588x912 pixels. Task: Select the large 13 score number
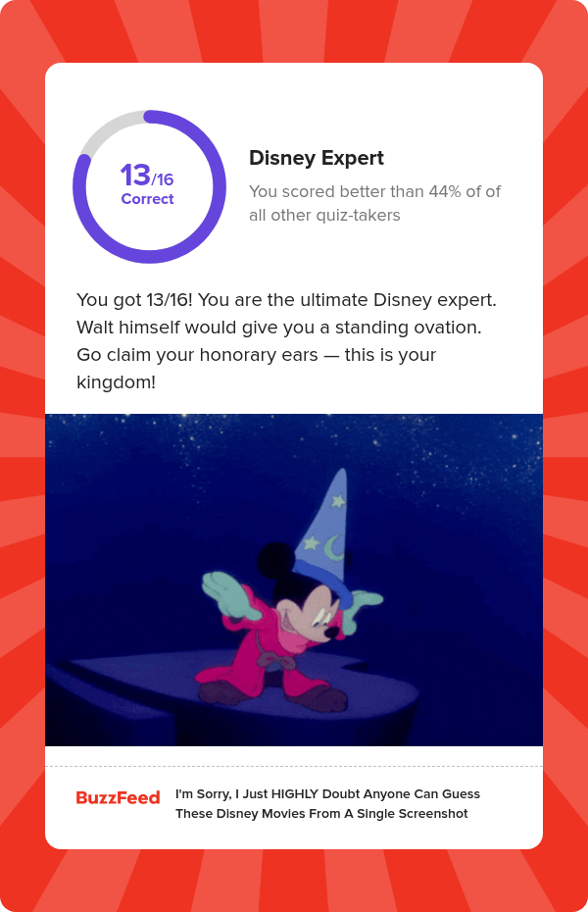tap(135, 177)
